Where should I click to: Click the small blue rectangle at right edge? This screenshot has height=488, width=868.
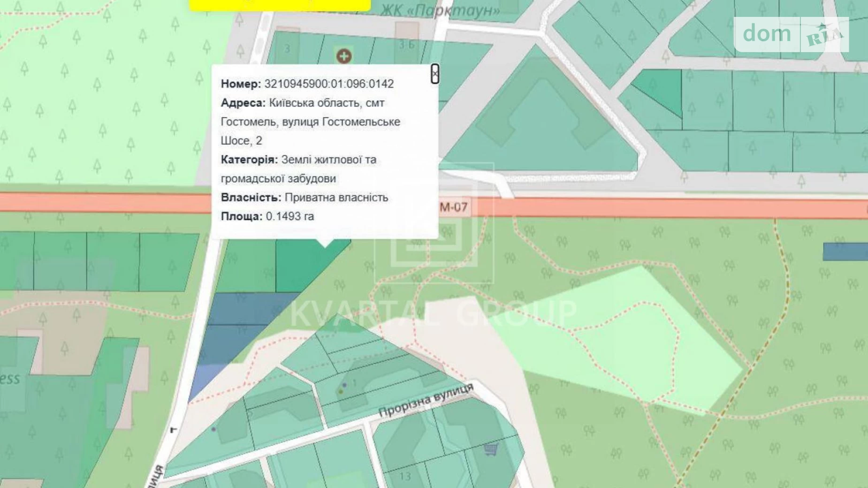click(845, 252)
